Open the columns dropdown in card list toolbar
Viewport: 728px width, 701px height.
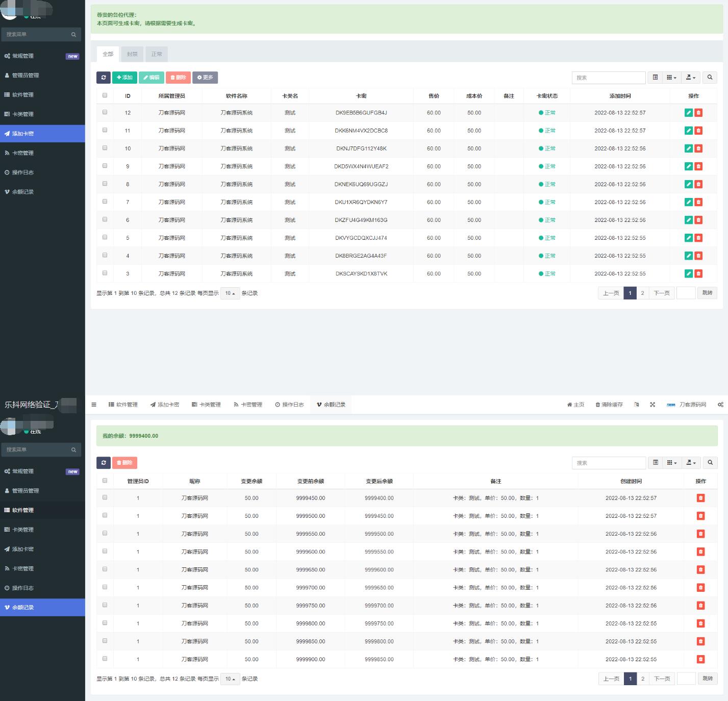pos(671,78)
